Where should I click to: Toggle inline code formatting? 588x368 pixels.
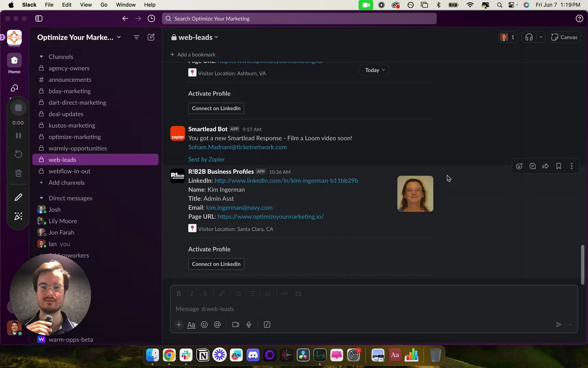[285, 293]
